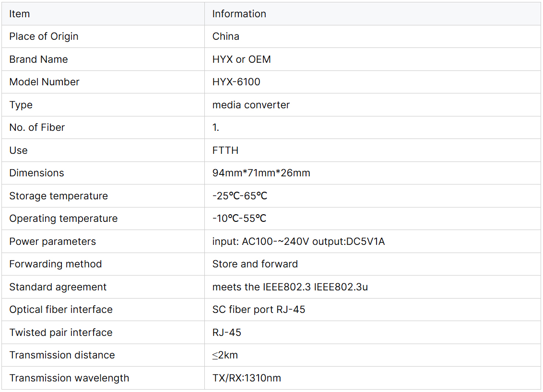Click the 'Storage temperature' label
The height and width of the screenshot is (392, 543).
59,196
